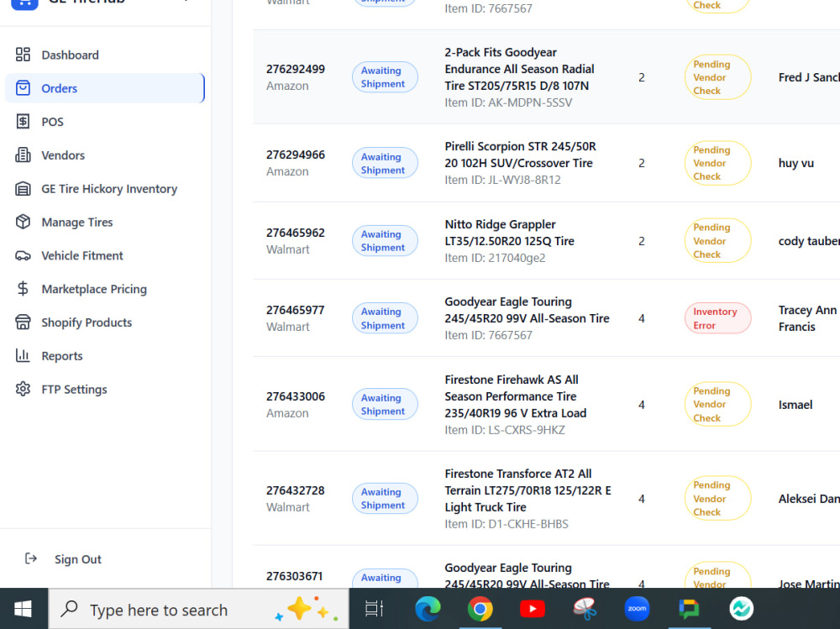Open POS section
Screen dimensions: 840x629
pos(52,122)
